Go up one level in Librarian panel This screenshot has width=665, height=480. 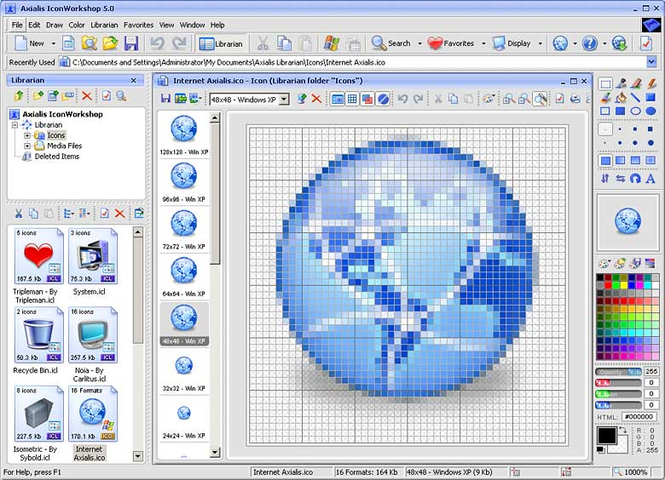19,96
